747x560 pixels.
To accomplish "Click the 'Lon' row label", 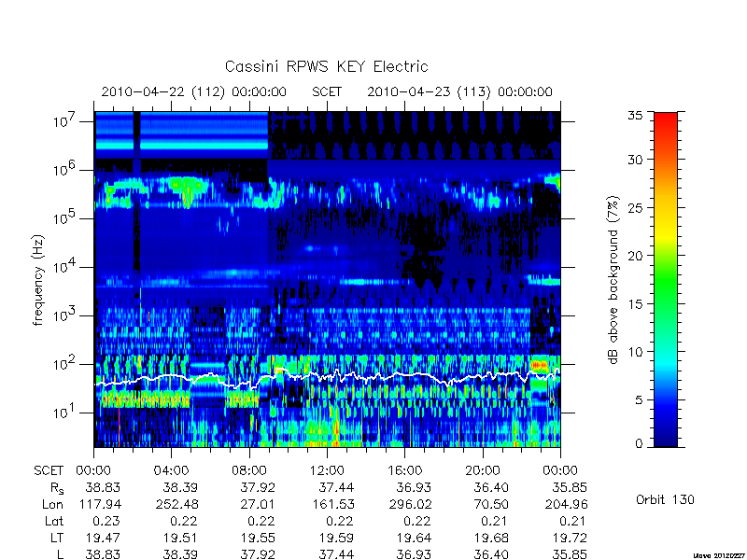I will [x=52, y=504].
